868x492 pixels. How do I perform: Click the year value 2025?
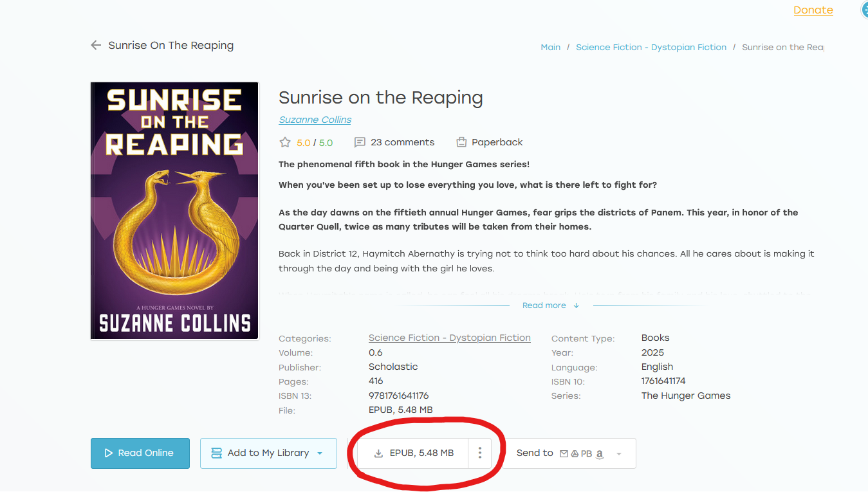652,352
